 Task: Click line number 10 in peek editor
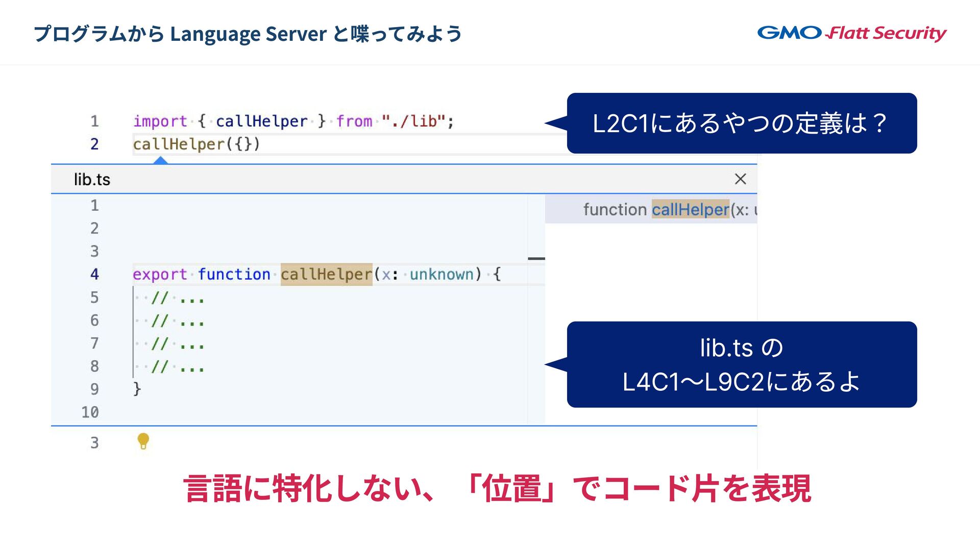click(90, 412)
